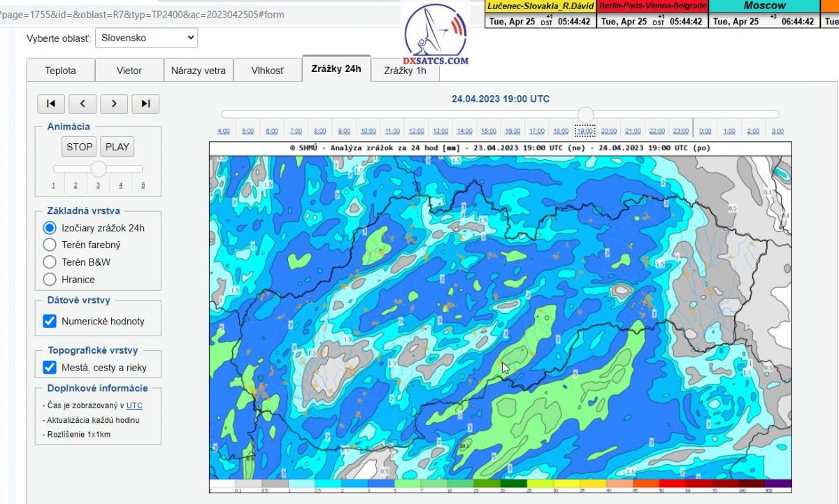Open the Slovensko region dropdown

pos(146,38)
